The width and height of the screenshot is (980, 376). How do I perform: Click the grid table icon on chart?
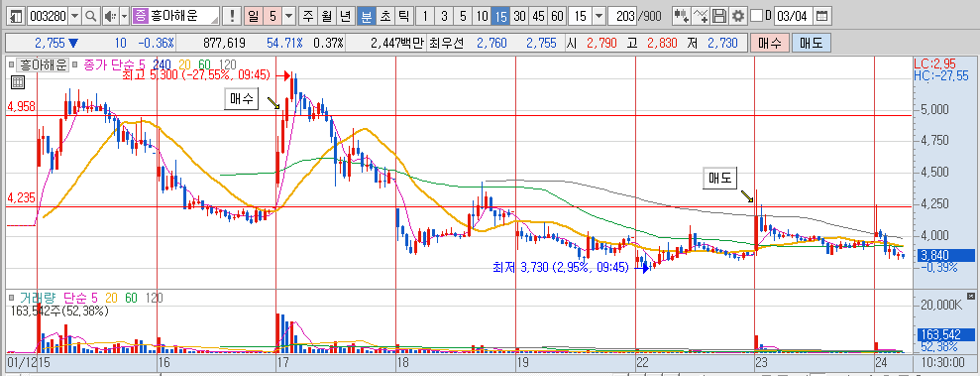18,82
